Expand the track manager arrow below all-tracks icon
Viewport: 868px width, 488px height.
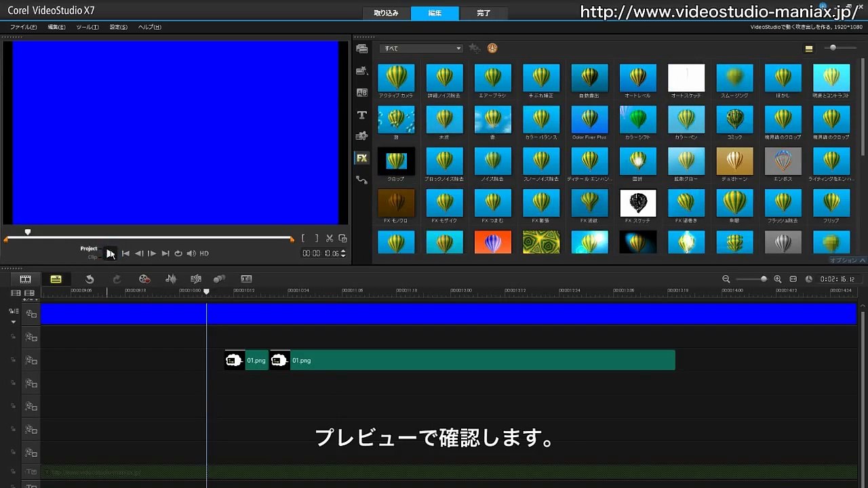[14, 322]
